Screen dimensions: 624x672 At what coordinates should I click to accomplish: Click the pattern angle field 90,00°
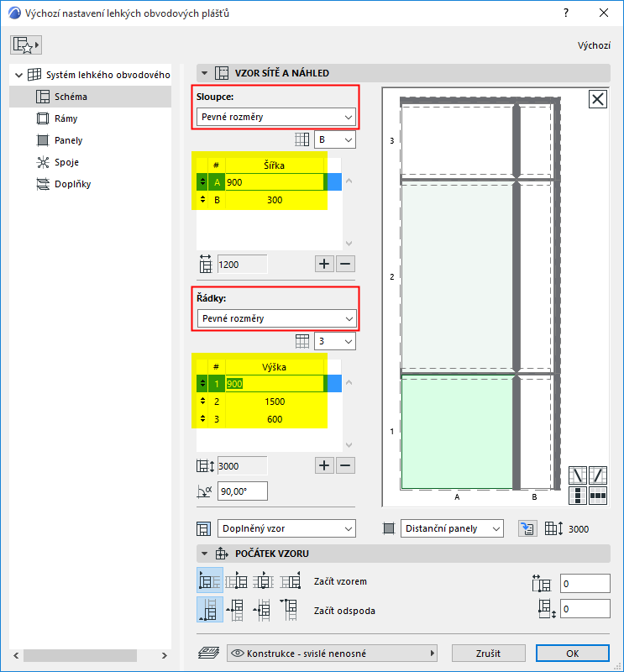243,491
